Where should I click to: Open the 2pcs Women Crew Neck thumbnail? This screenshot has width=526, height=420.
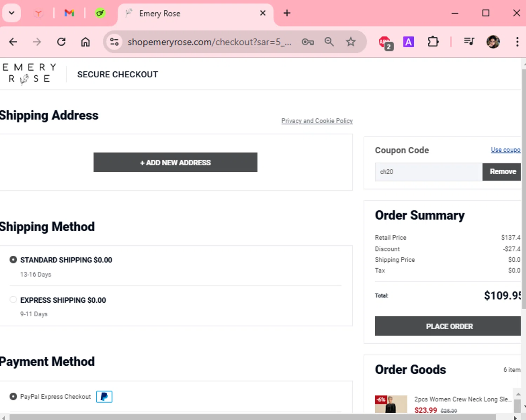391,404
